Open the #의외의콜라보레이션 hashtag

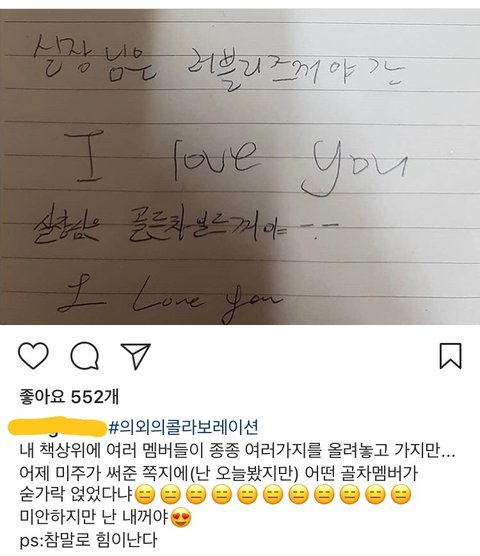click(x=183, y=427)
